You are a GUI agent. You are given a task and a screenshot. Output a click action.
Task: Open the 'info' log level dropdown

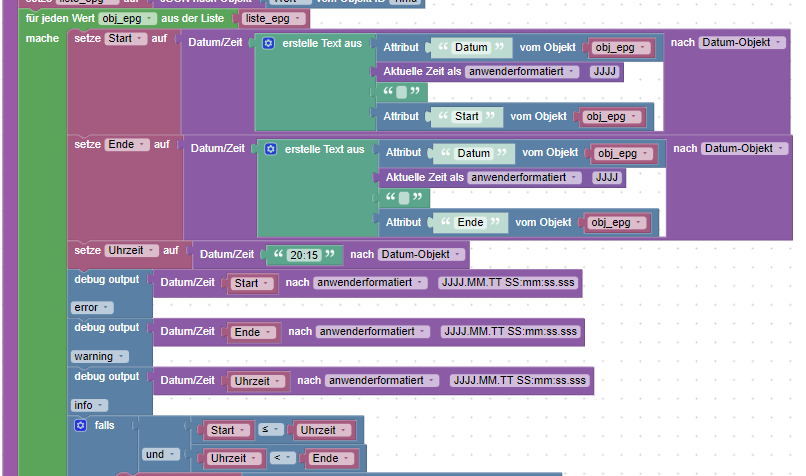tap(89, 406)
